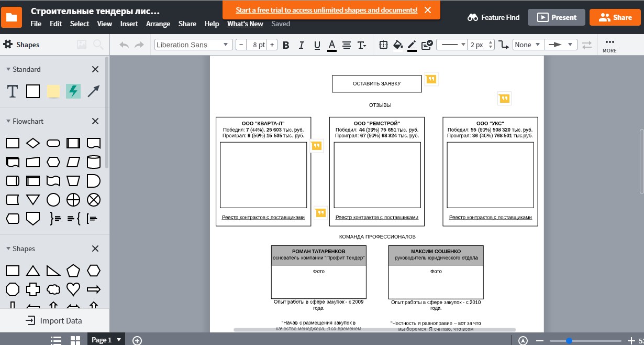Click the redo arrow

[139, 45]
